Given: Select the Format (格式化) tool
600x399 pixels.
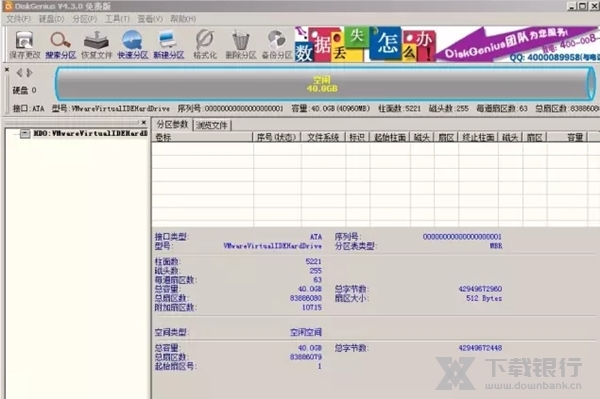Looking at the screenshot, I should (205, 45).
